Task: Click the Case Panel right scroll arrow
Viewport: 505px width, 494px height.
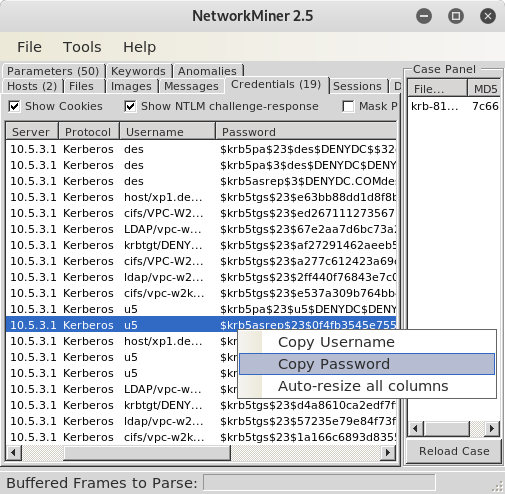Action: tap(492, 428)
